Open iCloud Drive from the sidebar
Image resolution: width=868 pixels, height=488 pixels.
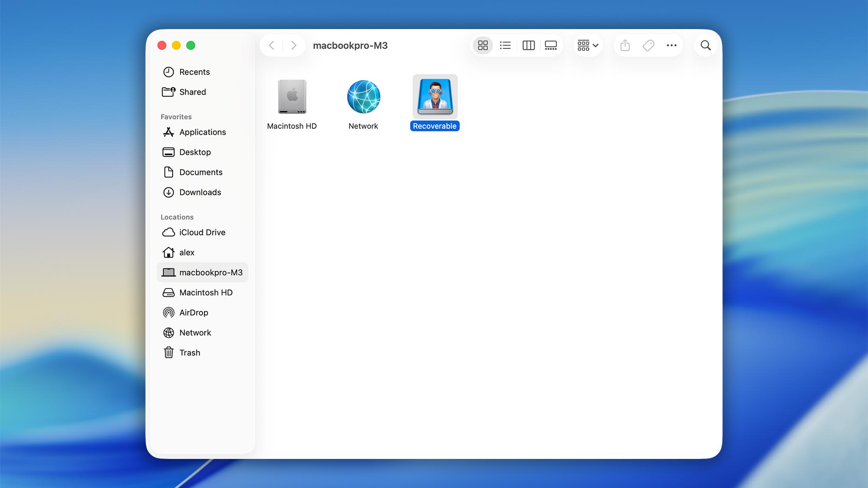pos(202,232)
